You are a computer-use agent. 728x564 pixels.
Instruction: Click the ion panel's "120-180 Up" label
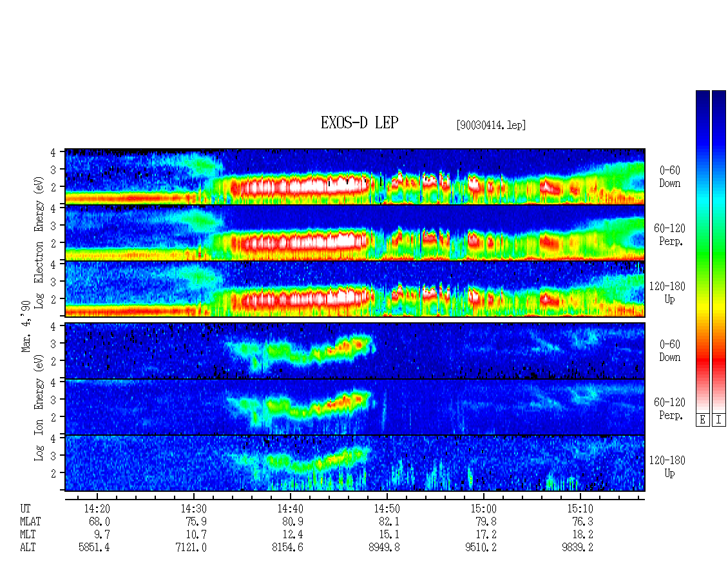pyautogui.click(x=667, y=467)
